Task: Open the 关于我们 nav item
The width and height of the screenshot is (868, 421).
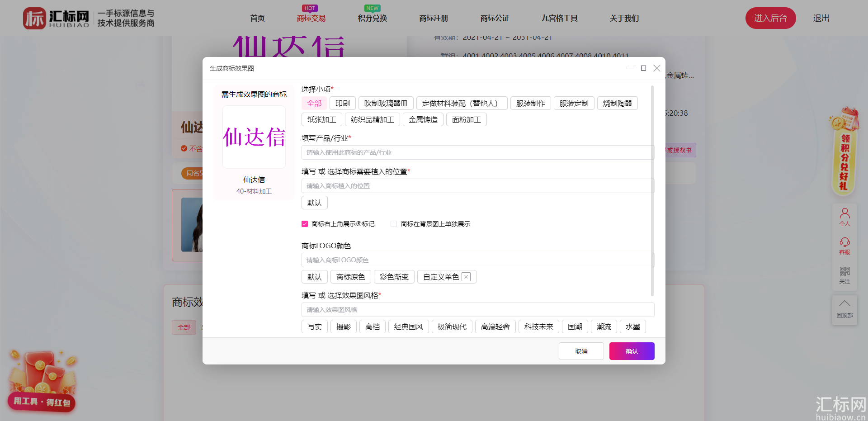Action: pyautogui.click(x=624, y=18)
